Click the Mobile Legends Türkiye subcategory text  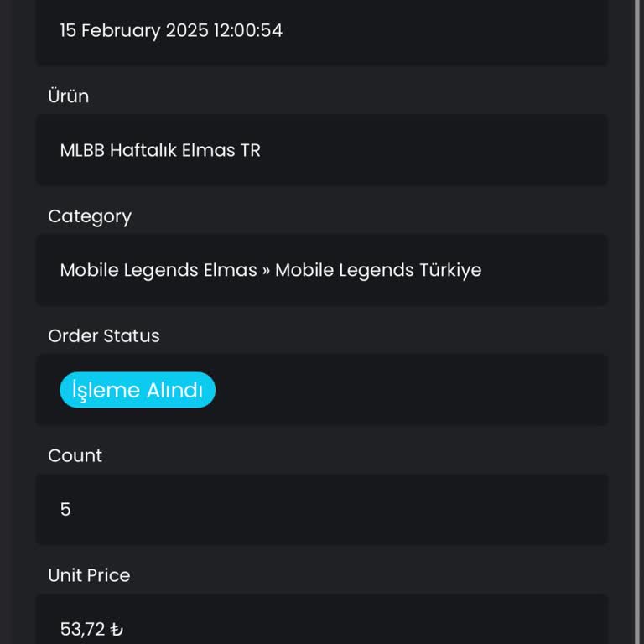[378, 270]
